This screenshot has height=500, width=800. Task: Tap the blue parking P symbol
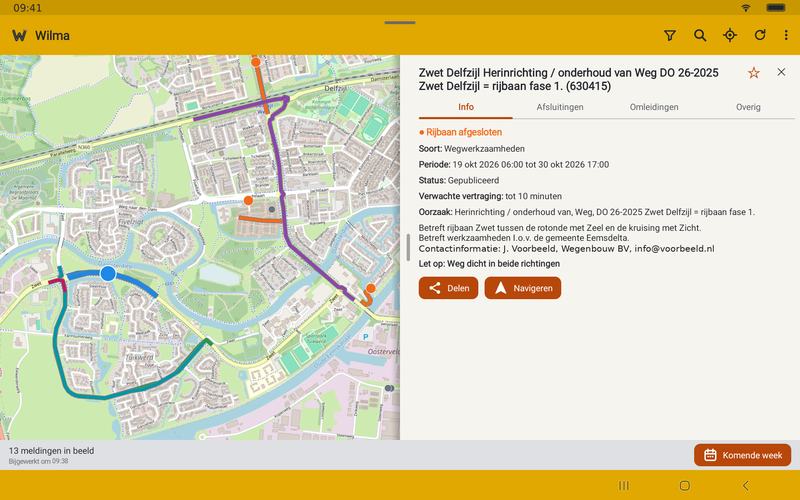pos(365,337)
